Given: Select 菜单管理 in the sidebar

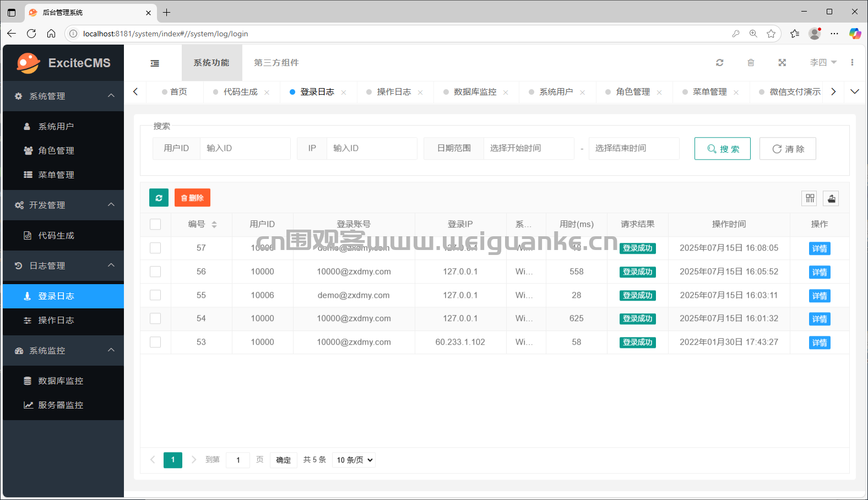Looking at the screenshot, I should point(63,175).
